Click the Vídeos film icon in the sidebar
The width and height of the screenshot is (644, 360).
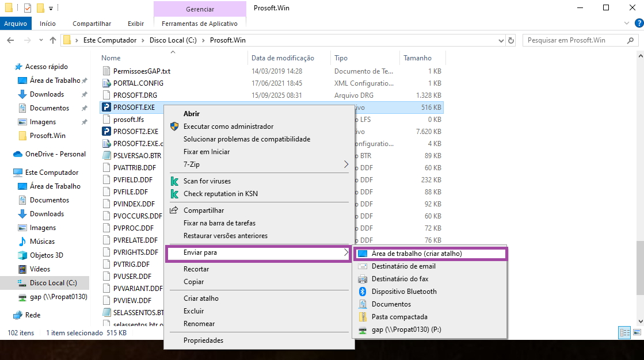pos(22,269)
